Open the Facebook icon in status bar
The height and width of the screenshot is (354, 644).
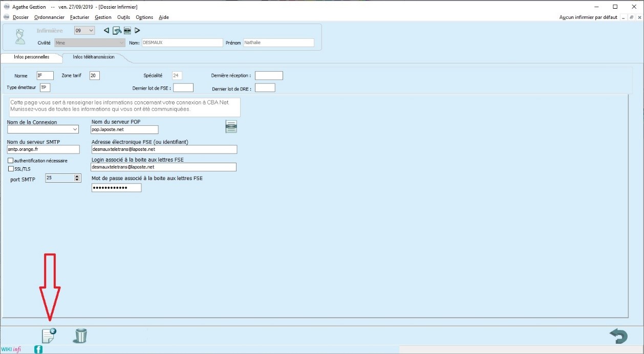pos(38,349)
